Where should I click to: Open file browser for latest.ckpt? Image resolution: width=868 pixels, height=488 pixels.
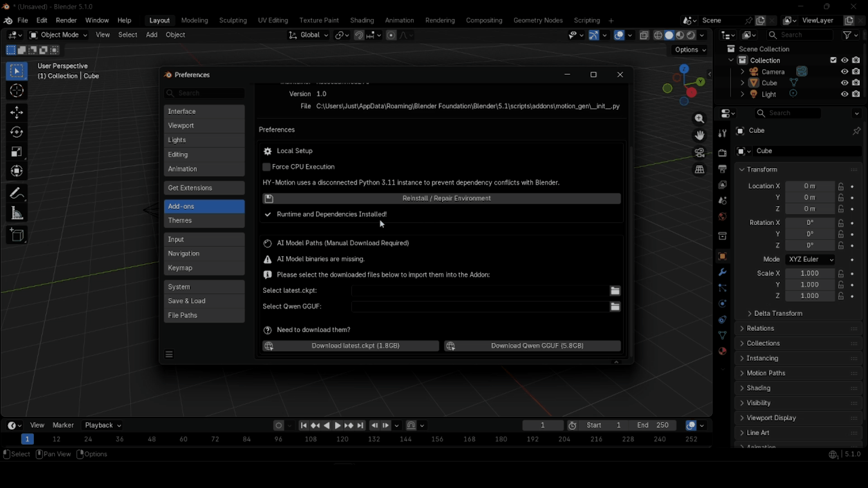[x=615, y=291]
